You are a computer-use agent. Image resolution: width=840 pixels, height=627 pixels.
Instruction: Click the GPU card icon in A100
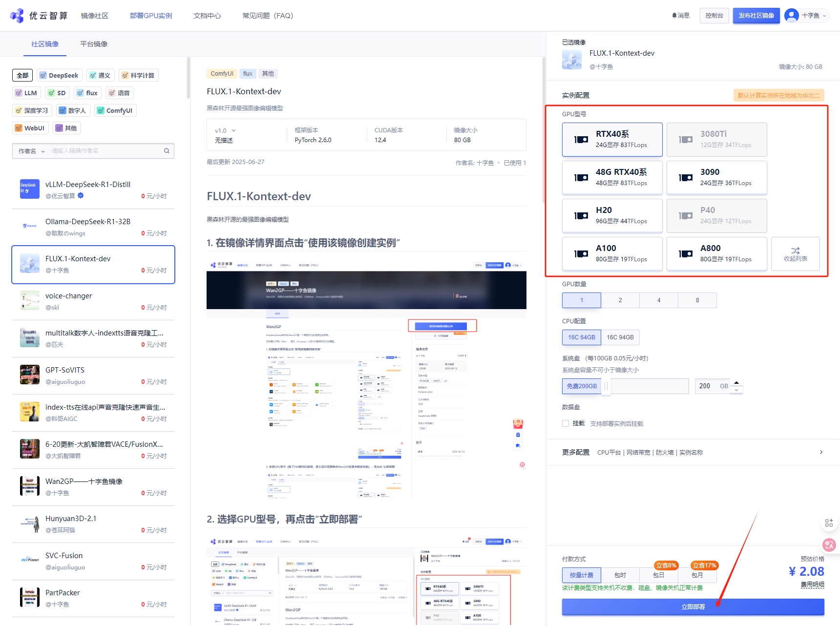(x=581, y=254)
